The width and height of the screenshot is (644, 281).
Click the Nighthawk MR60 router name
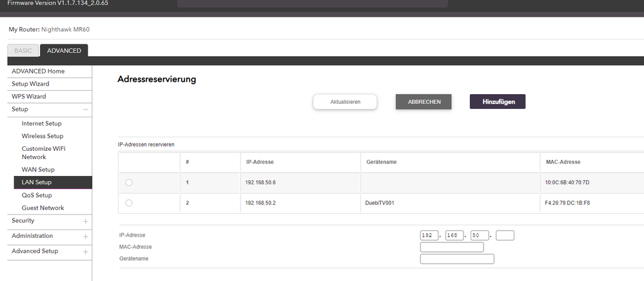pyautogui.click(x=65, y=30)
